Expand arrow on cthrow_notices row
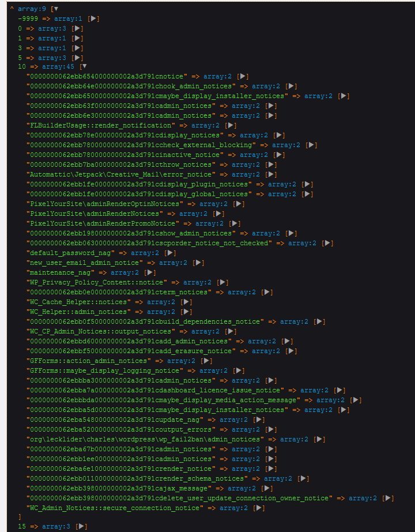Viewport: 415px width, 532px height. (x=270, y=165)
